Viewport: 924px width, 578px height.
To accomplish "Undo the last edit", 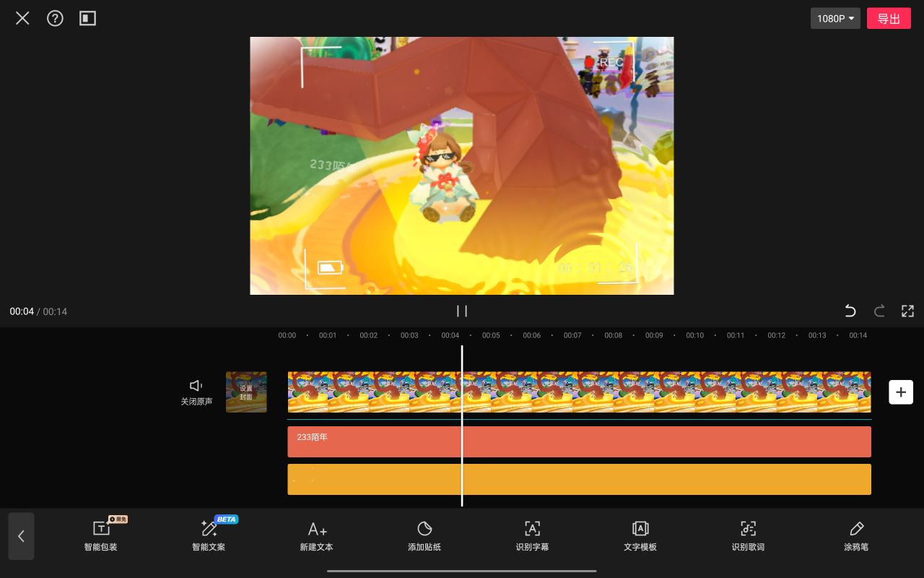I will point(850,311).
